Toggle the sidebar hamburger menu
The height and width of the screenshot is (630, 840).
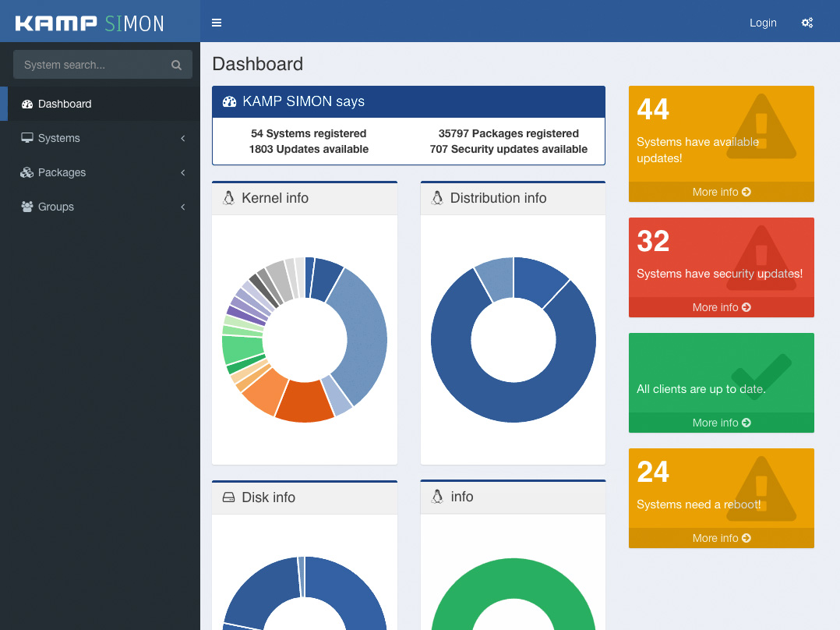pyautogui.click(x=217, y=23)
